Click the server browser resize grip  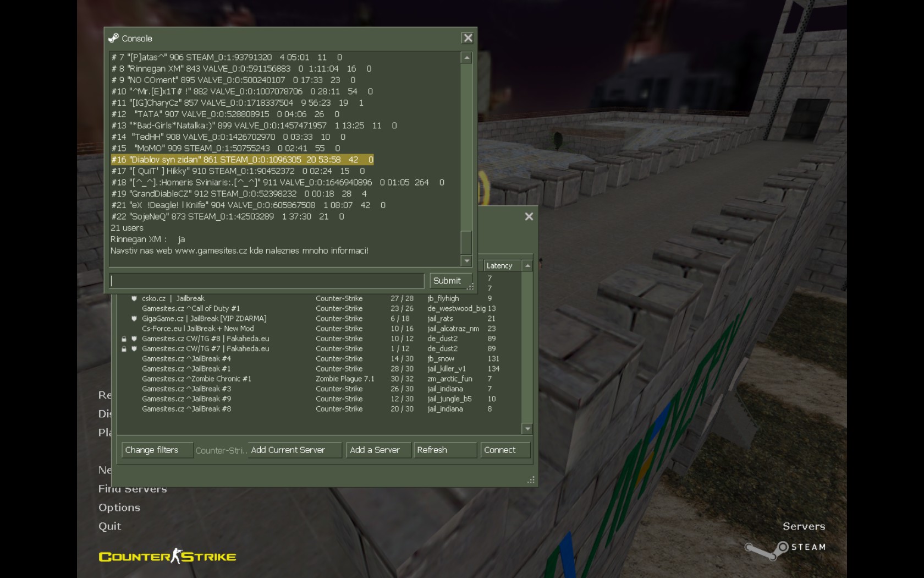click(x=531, y=480)
